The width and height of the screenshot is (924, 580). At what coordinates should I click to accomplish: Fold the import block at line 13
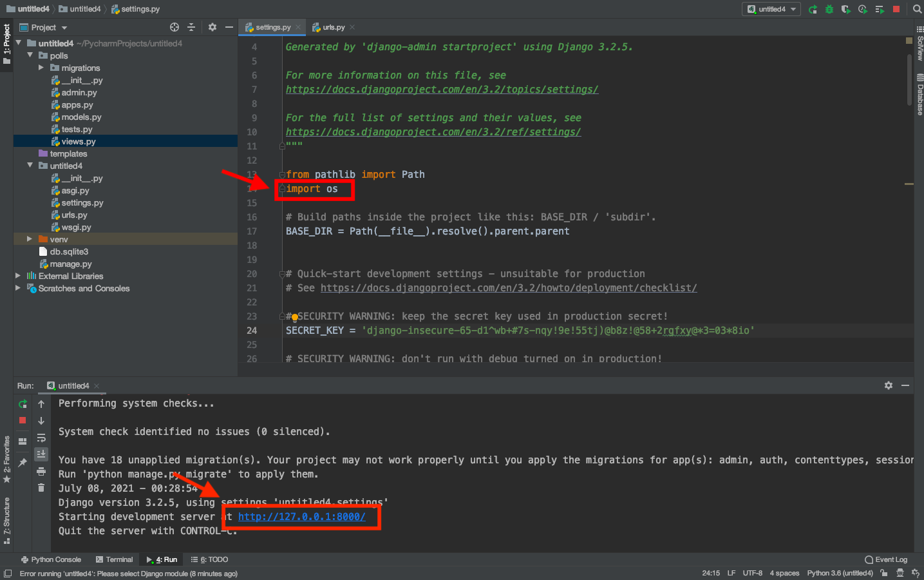(x=282, y=175)
